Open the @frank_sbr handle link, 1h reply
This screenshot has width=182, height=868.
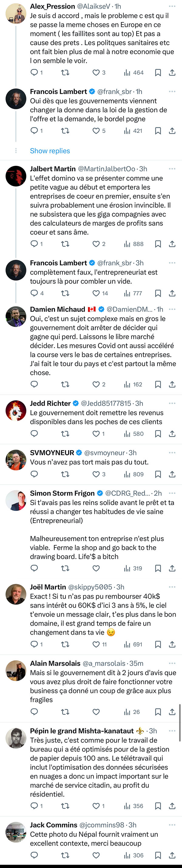(114, 92)
